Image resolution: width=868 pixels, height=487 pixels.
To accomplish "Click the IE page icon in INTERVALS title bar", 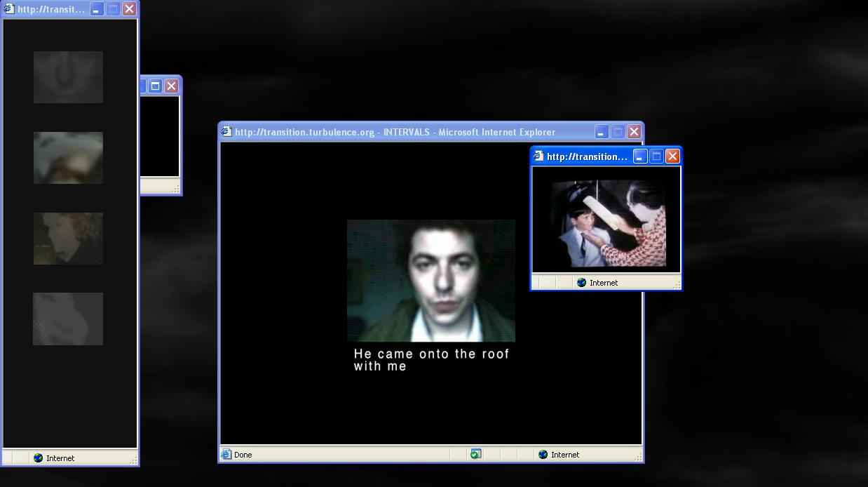I will 226,132.
